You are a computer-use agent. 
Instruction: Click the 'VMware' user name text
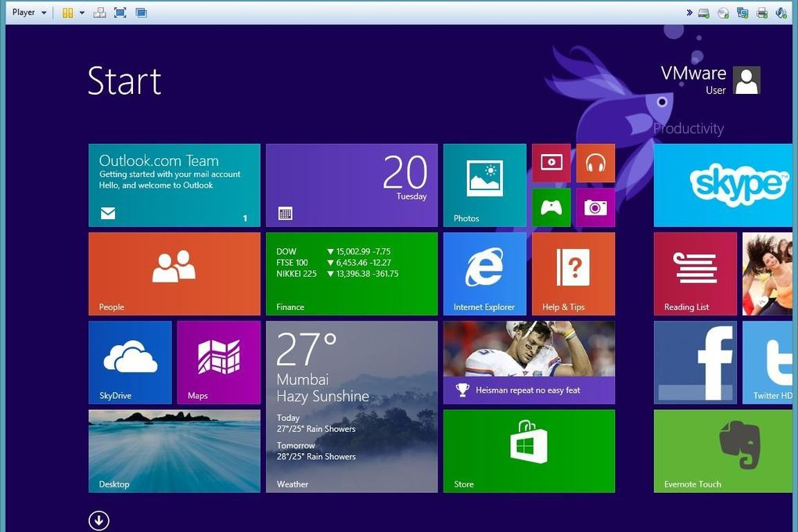[693, 74]
